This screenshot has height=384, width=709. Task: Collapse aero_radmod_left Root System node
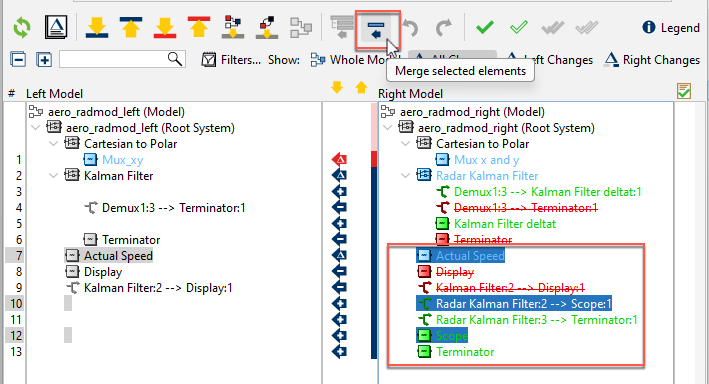[x=36, y=128]
